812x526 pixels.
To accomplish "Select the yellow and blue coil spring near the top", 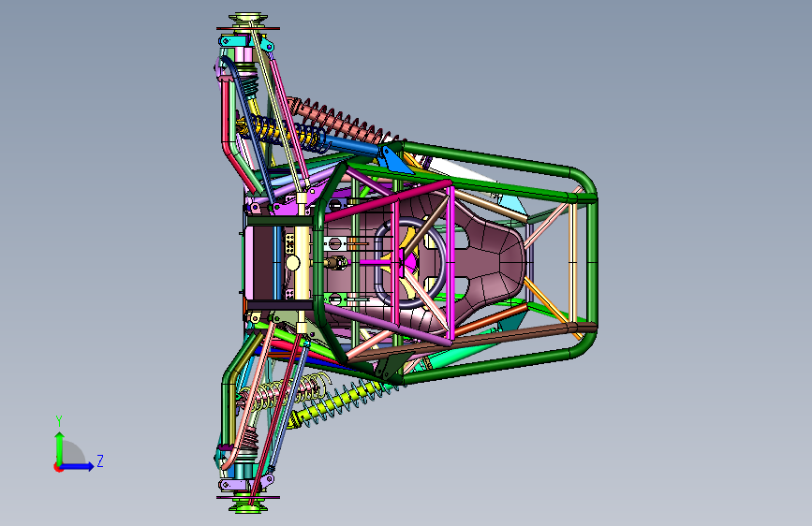I will tap(282, 133).
